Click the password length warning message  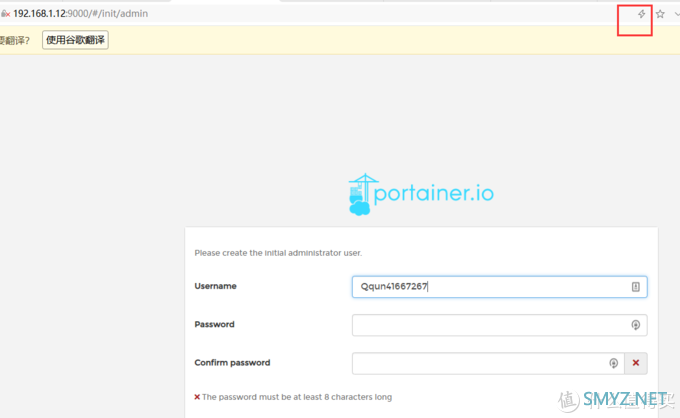pos(297,397)
